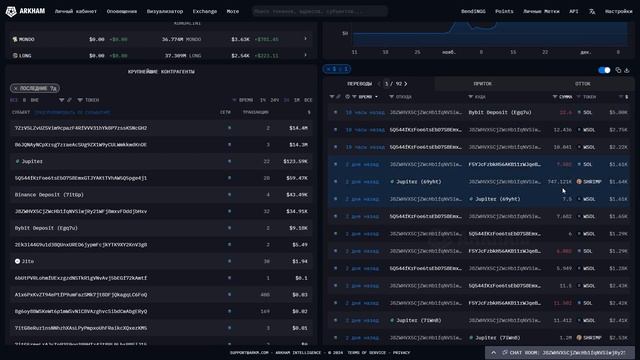Expand the MONDO holdings row chevron
Viewport: 640px width, 360px height.
pos(305,39)
